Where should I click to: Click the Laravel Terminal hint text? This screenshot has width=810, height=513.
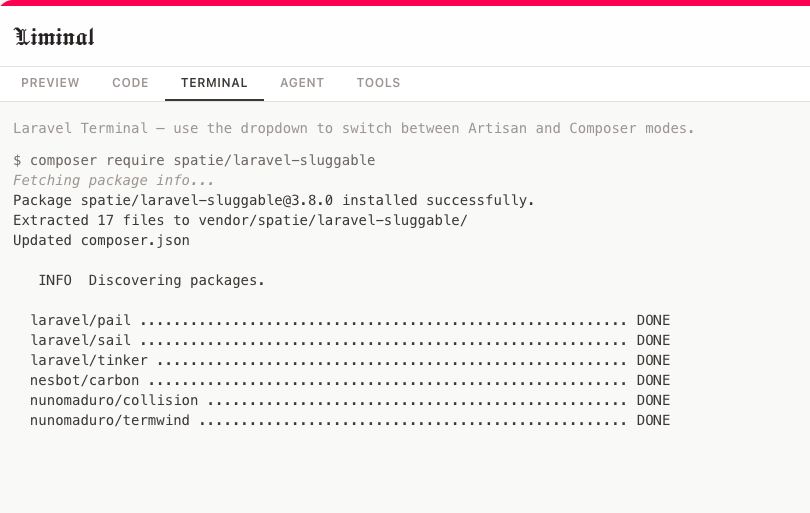pos(354,128)
